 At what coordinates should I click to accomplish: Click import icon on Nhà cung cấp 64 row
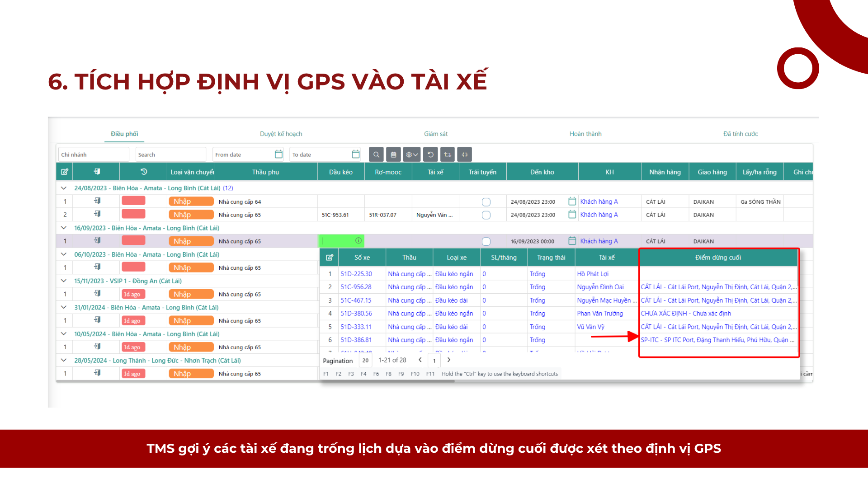point(97,201)
